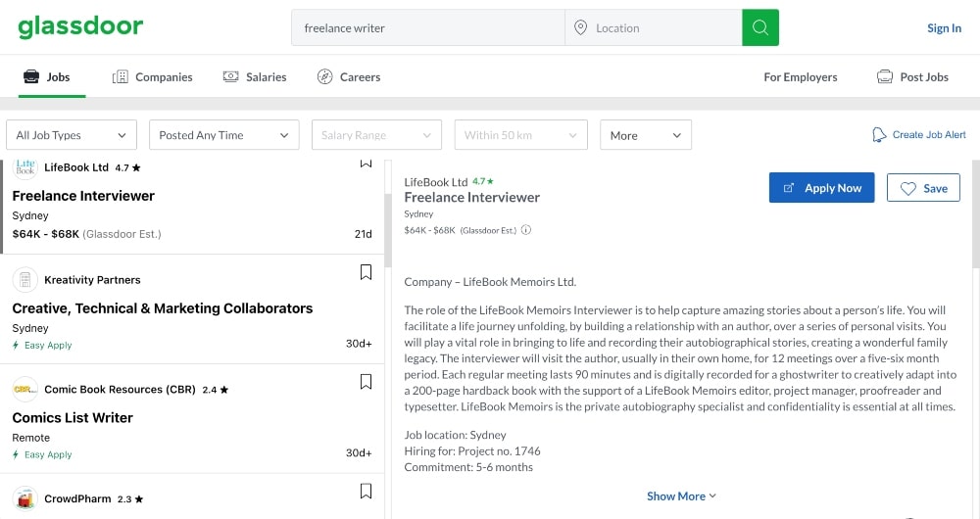Expand job description with Show More

click(x=681, y=495)
